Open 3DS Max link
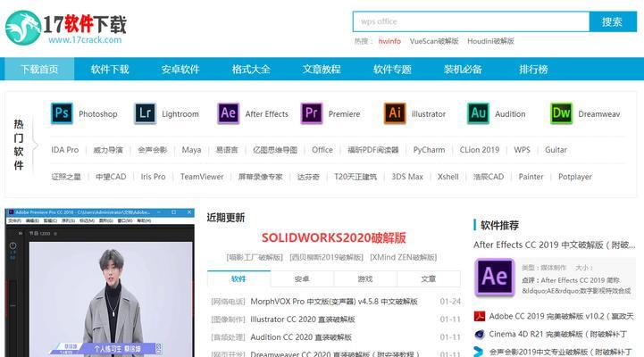 tap(407, 177)
